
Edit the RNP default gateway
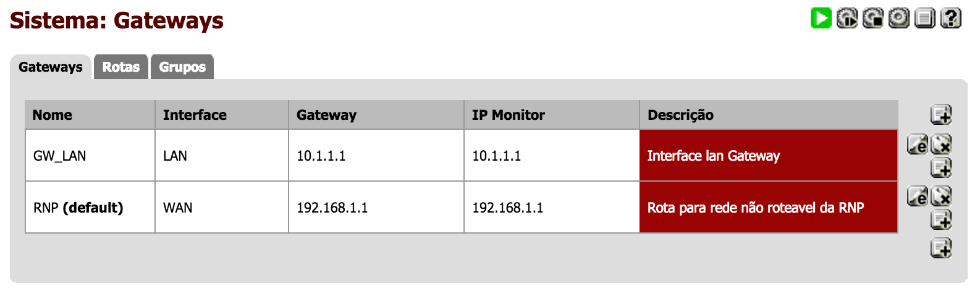(x=918, y=197)
